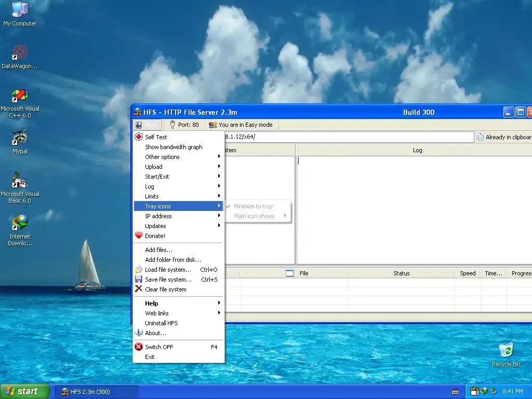Image resolution: width=532 pixels, height=399 pixels.
Task: Select Tray icons menu entry
Action: (179, 206)
